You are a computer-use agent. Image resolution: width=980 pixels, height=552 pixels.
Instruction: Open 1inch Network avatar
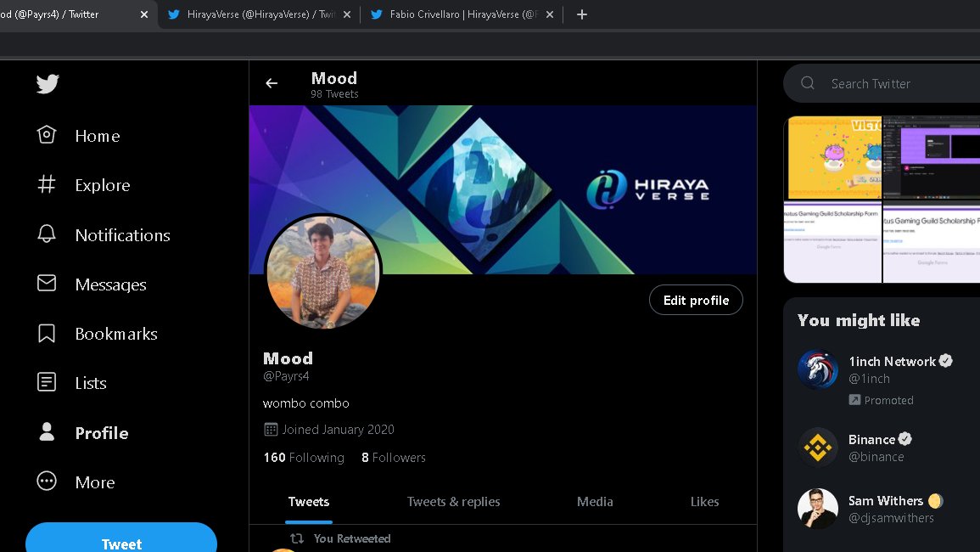tap(817, 369)
